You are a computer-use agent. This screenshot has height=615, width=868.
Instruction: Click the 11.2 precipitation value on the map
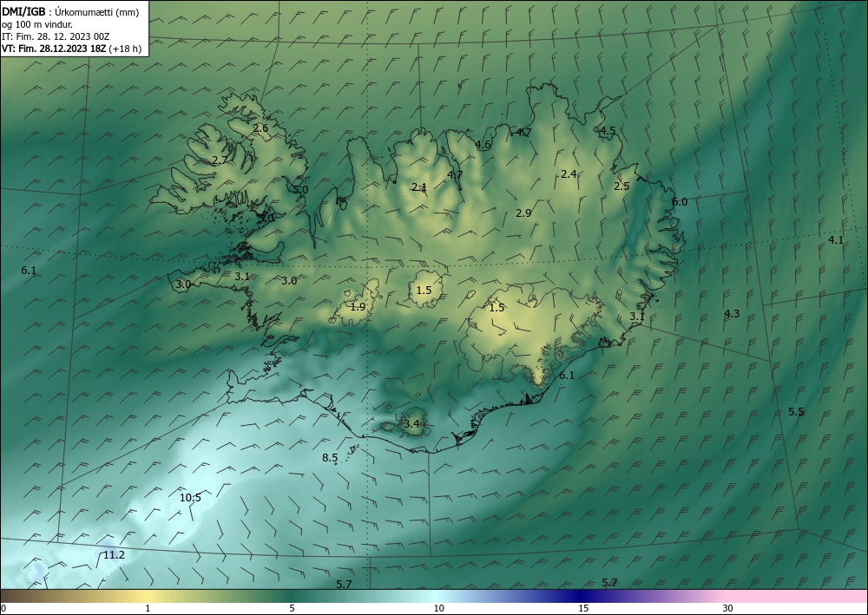pyautogui.click(x=114, y=555)
